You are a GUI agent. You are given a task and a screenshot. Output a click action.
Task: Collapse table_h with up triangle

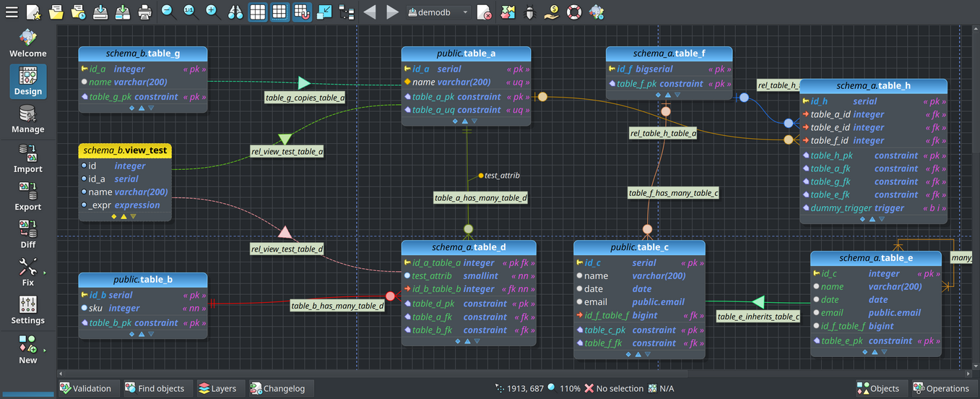click(x=872, y=219)
